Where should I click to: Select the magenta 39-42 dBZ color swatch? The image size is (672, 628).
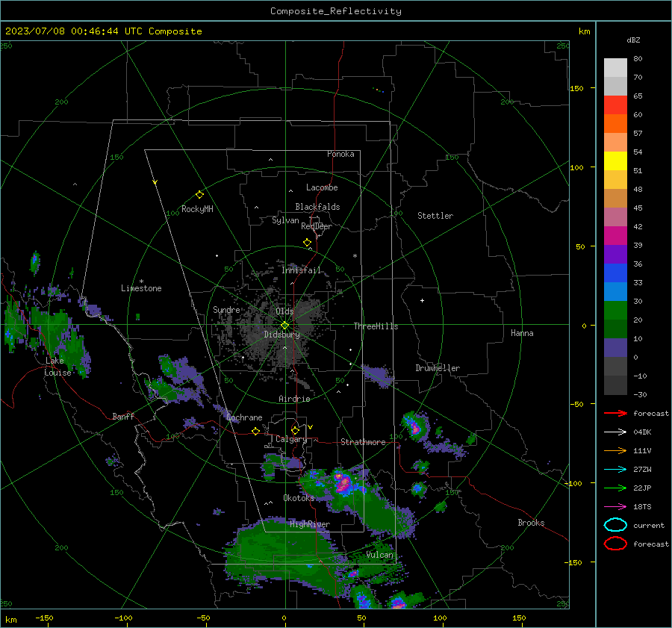tap(615, 236)
